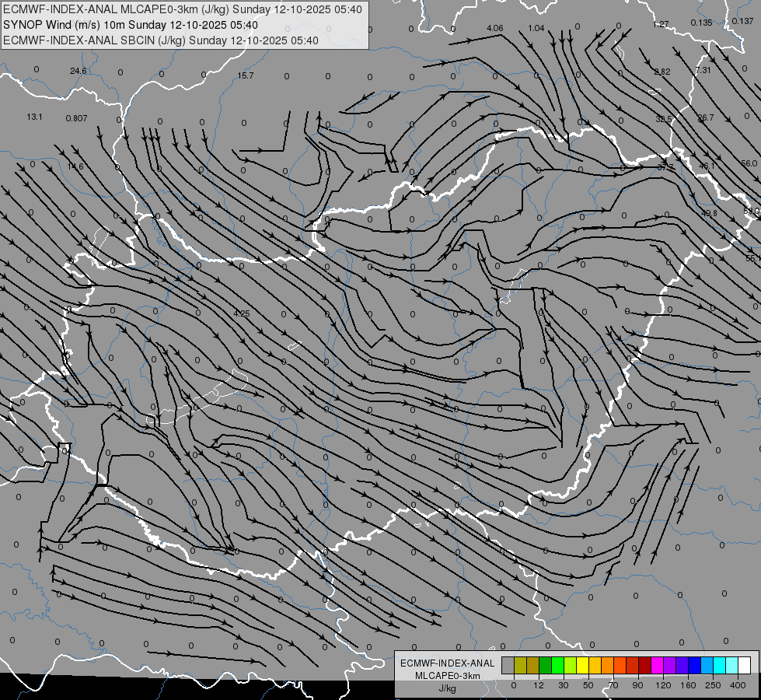Click the legend tick value 90

point(637,685)
